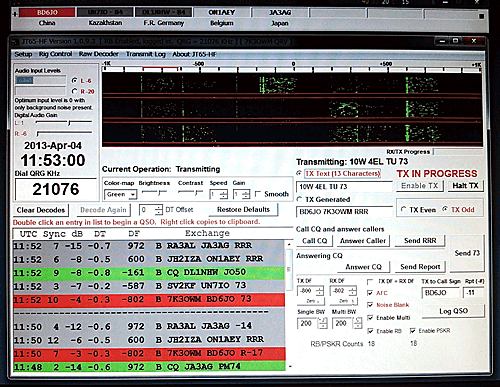Click the TX DF spinner arrows

(320, 291)
